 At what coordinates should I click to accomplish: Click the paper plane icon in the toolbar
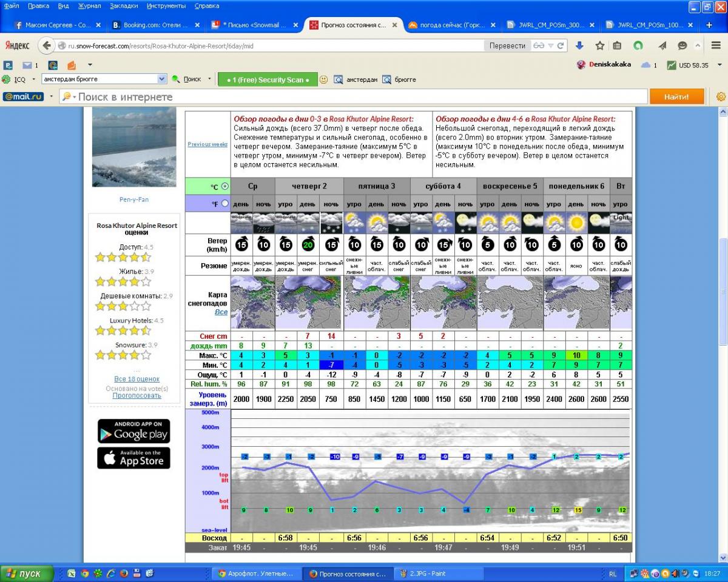tap(663, 45)
